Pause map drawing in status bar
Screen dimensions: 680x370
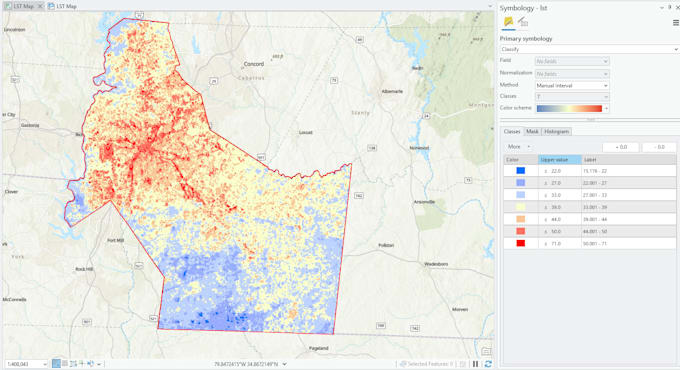(x=475, y=364)
